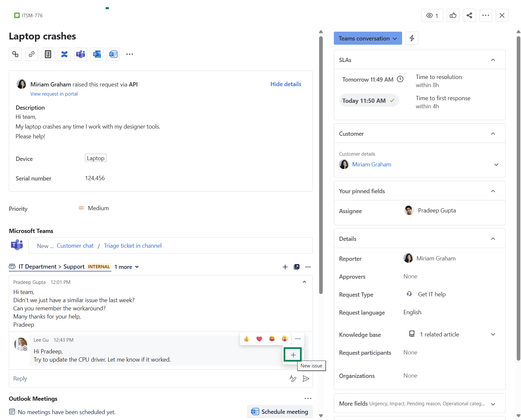Expand the More fields section
Screen dimensions: 521x420
pos(493,404)
